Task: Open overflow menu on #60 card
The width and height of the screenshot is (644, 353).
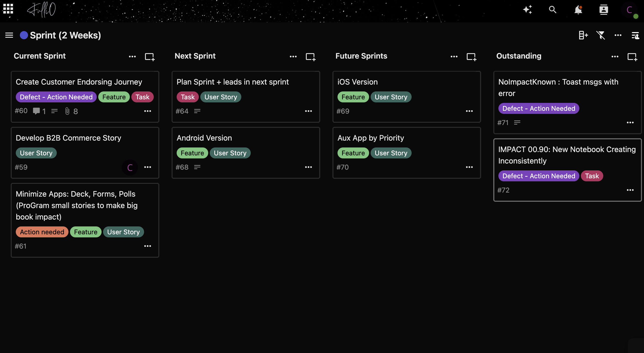Action: 147,111
